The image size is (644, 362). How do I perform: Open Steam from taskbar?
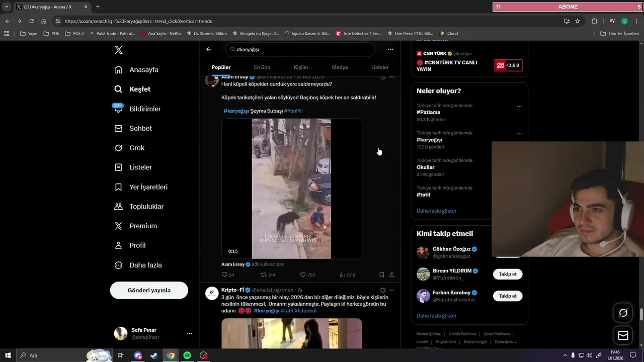(154, 355)
